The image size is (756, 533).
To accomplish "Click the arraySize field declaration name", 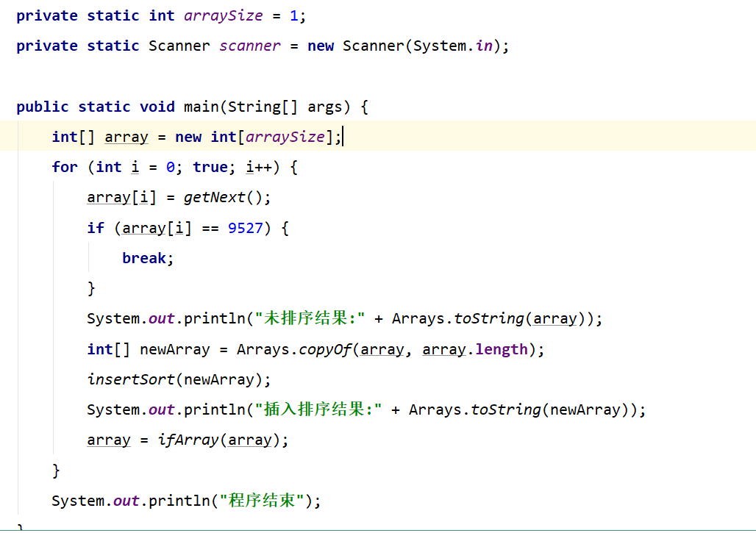I will click(x=224, y=16).
